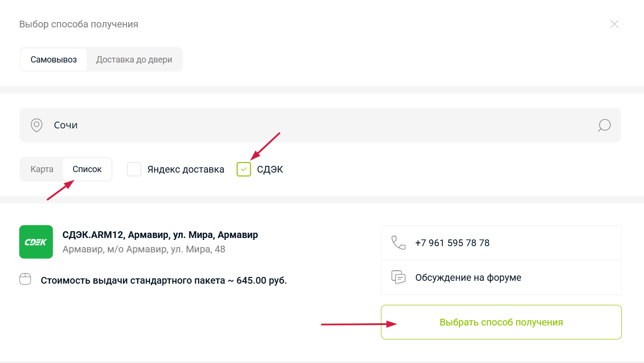
Task: Switch to the Самовывоз tab
Action: pos(54,60)
